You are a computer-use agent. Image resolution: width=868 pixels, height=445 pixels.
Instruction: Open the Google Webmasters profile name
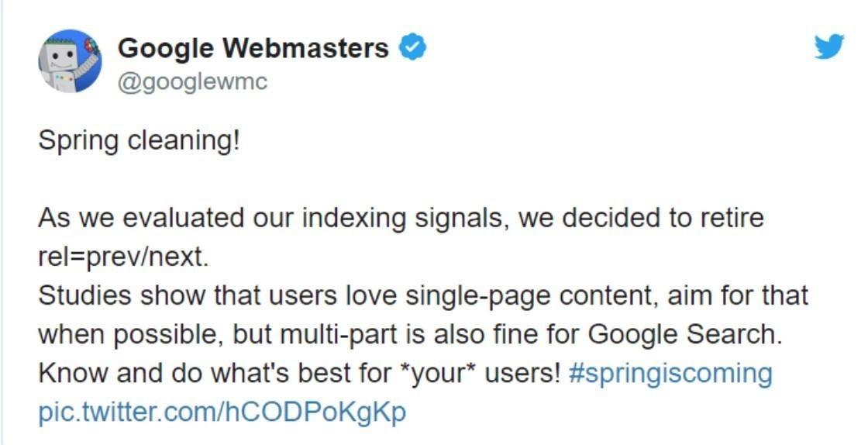point(253,48)
